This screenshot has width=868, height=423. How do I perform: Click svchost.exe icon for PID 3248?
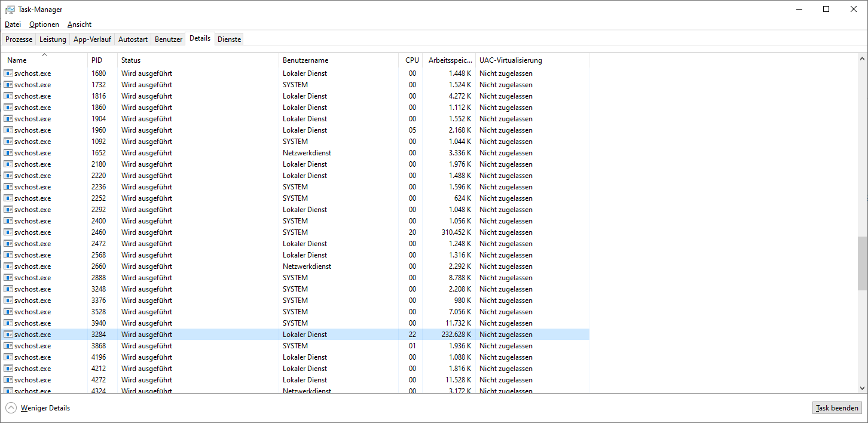click(x=8, y=289)
